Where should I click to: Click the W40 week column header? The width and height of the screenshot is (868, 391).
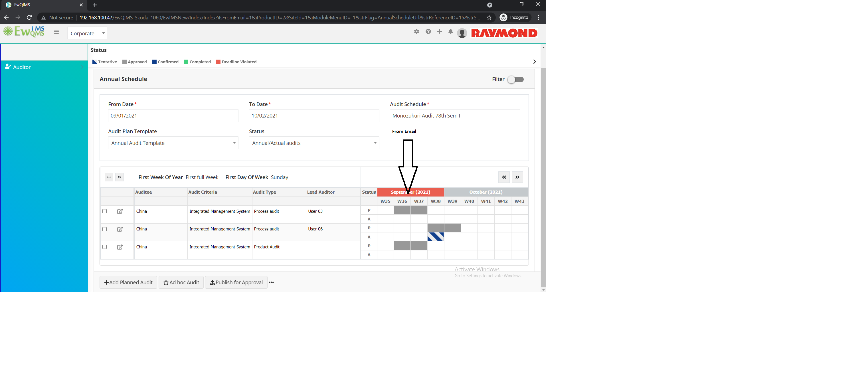pos(469,201)
